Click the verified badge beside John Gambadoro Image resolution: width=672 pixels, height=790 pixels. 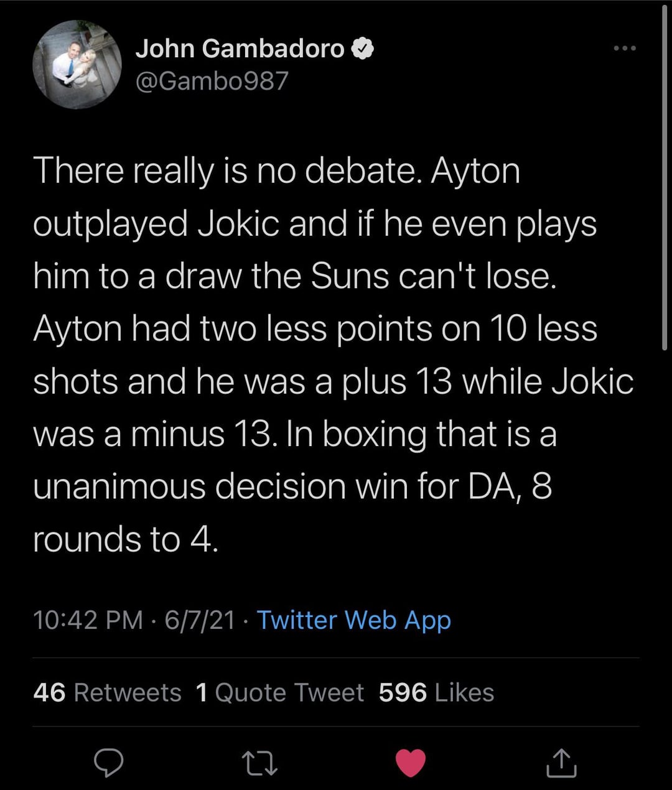coord(363,49)
